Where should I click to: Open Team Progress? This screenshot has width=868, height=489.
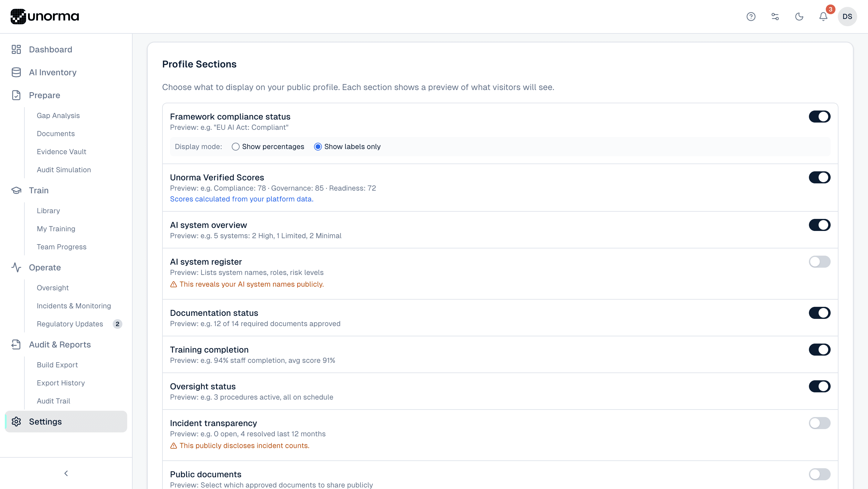coord(61,247)
